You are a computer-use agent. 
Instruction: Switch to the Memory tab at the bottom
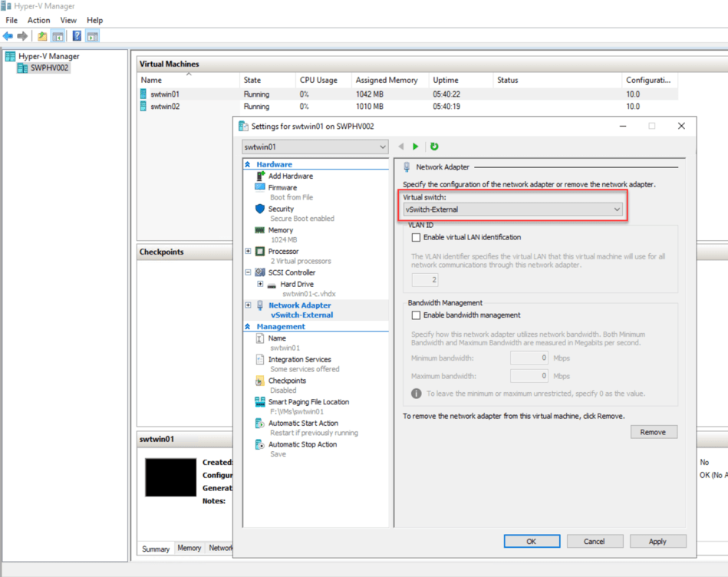point(189,548)
